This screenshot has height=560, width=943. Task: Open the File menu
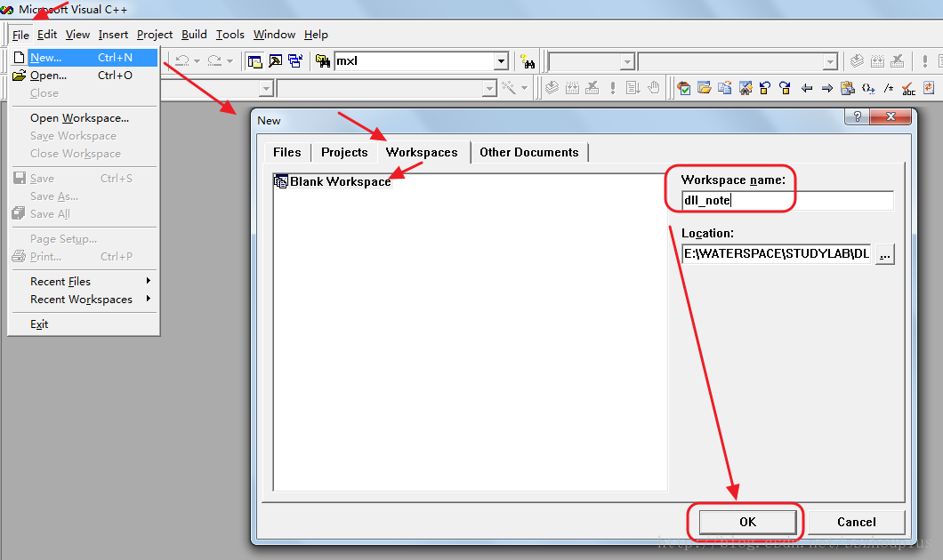pyautogui.click(x=20, y=35)
